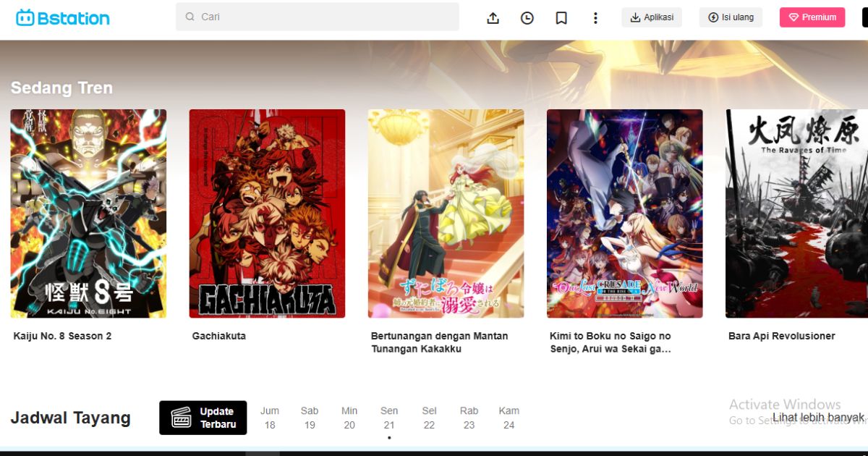Screen dimensions: 868x456
Task: Select the Sen 21 schedule tab
Action: pyautogui.click(x=389, y=418)
